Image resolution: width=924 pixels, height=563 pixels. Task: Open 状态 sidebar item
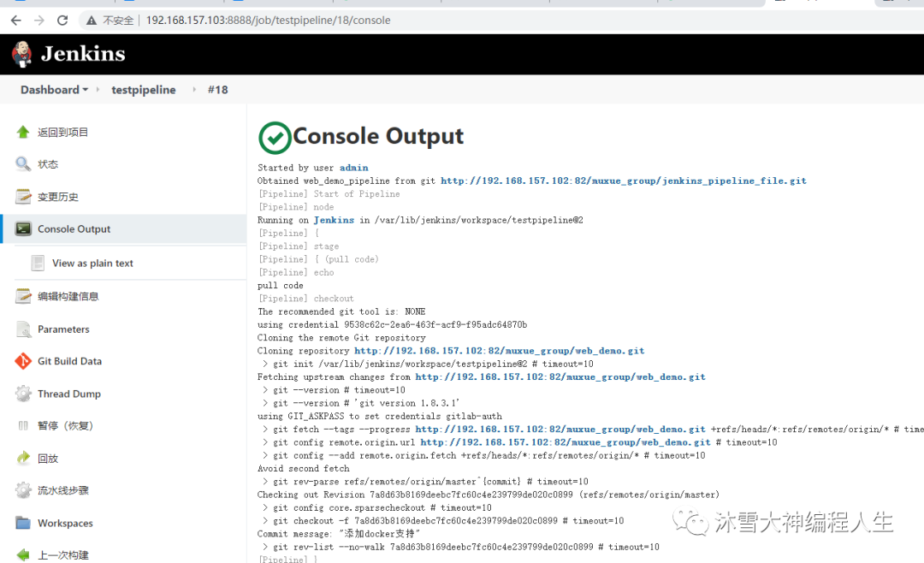point(48,164)
